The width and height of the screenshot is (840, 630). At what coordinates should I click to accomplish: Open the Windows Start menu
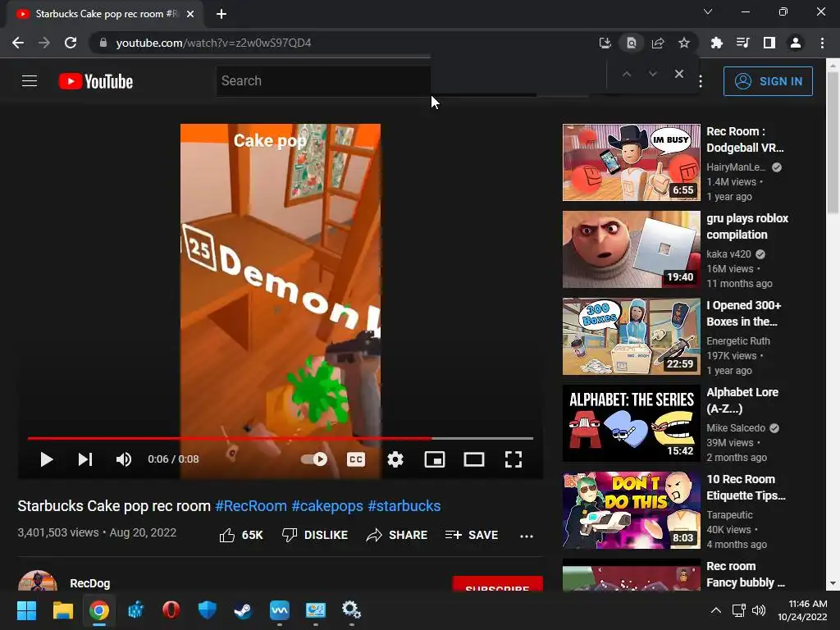click(26, 610)
